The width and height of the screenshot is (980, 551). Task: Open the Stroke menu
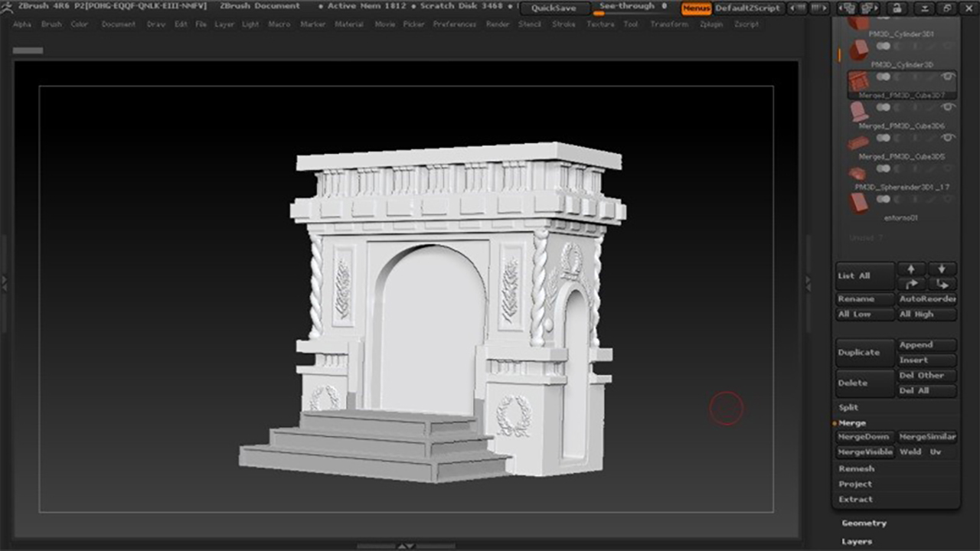[x=563, y=24]
